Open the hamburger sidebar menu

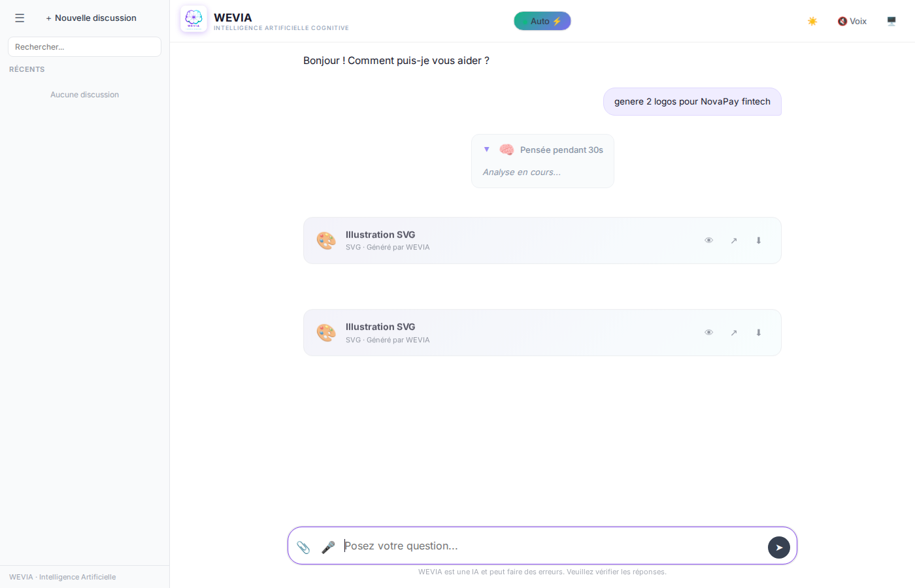tap(20, 18)
